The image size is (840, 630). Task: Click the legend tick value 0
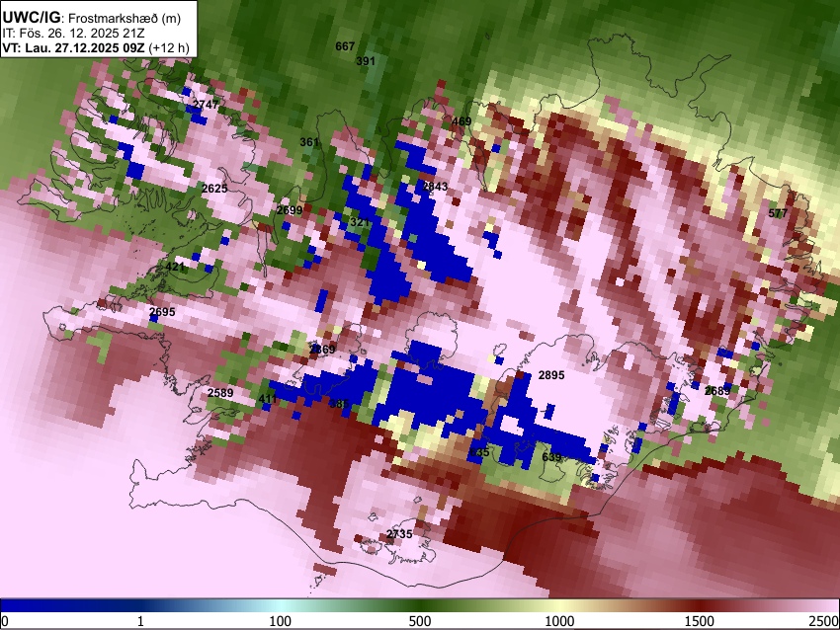click(x=5, y=621)
